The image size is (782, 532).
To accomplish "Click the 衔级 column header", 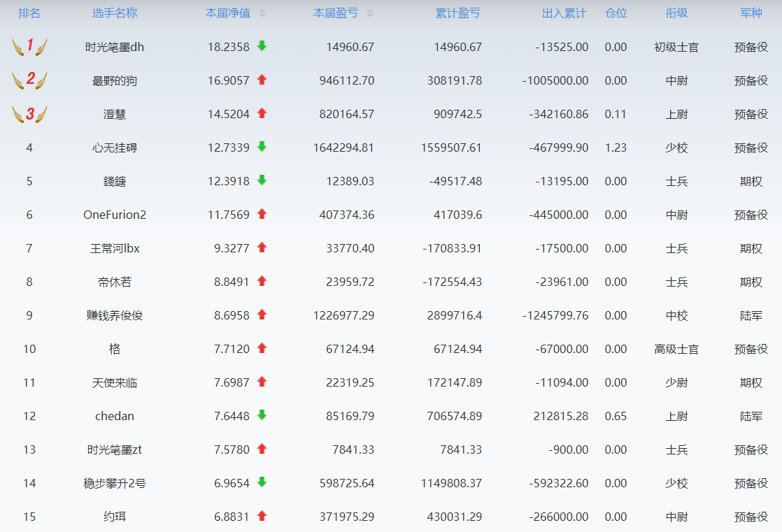I will tap(677, 13).
